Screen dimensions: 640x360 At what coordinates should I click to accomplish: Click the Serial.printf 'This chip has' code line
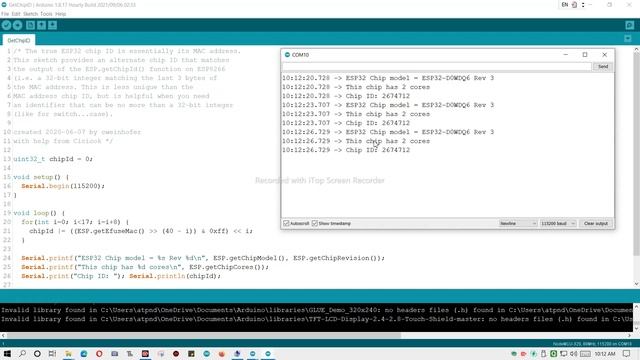pyautogui.click(x=145, y=267)
